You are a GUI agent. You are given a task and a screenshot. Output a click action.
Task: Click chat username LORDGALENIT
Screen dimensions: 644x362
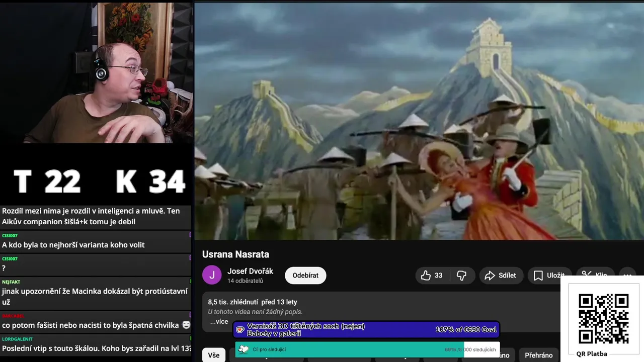[17, 339]
